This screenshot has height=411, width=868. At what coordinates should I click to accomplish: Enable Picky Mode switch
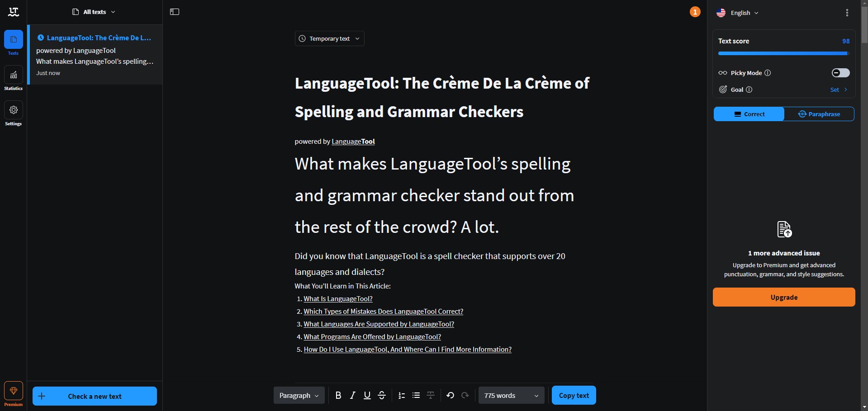pyautogui.click(x=840, y=73)
